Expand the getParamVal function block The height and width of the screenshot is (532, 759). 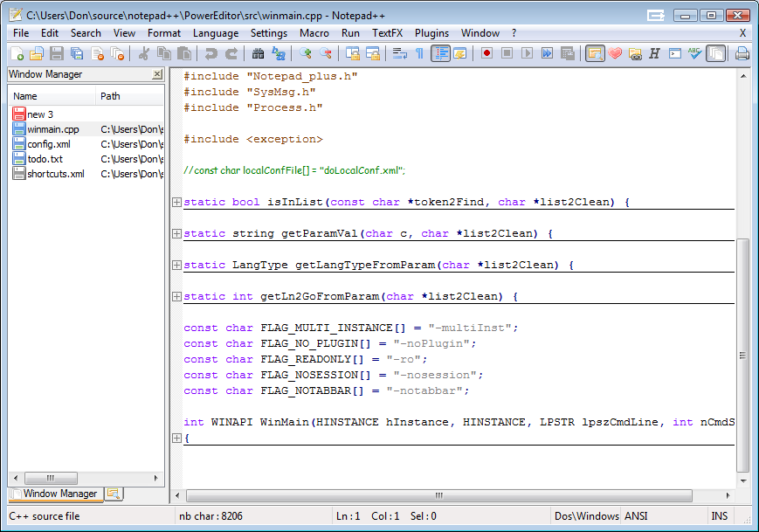[x=177, y=233]
